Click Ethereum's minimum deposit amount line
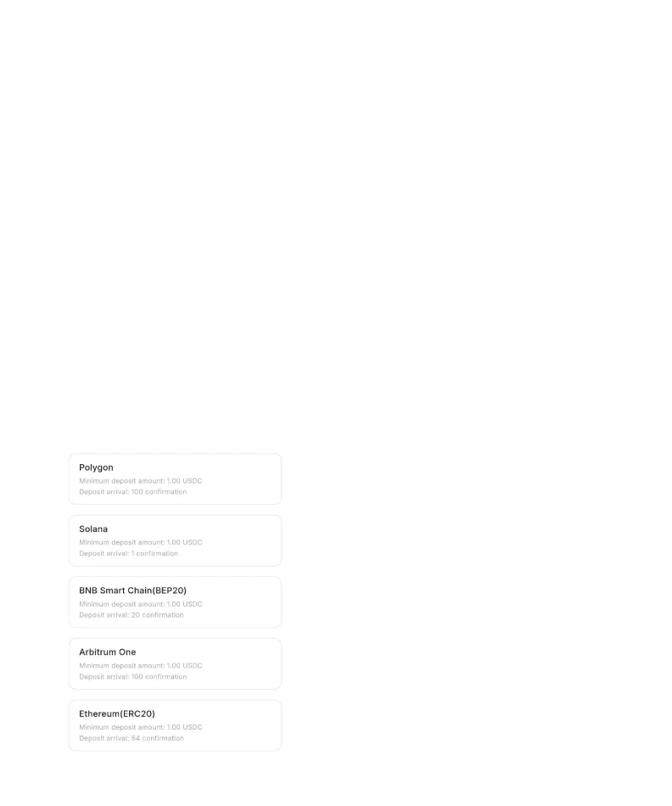The height and width of the screenshot is (806, 672). 140,727
